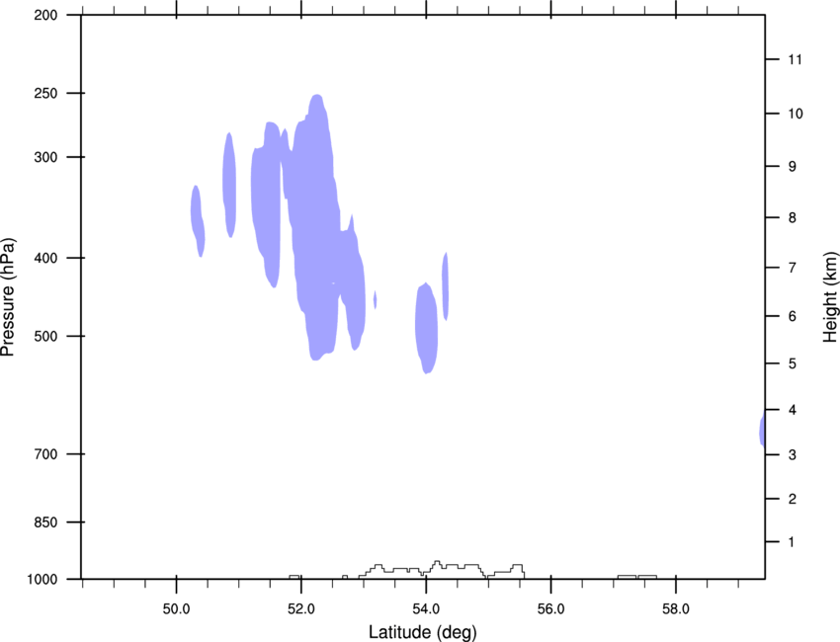Pick the 2 km height label
This screenshot has height=642, width=840.
tap(793, 499)
